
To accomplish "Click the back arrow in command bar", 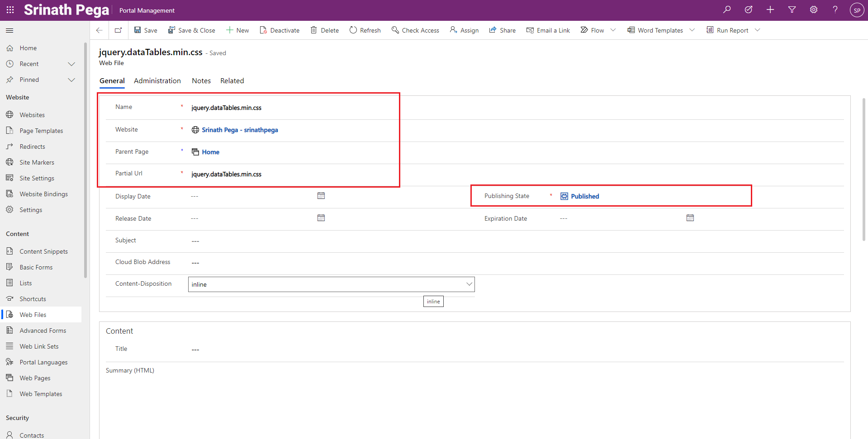I will tap(100, 30).
